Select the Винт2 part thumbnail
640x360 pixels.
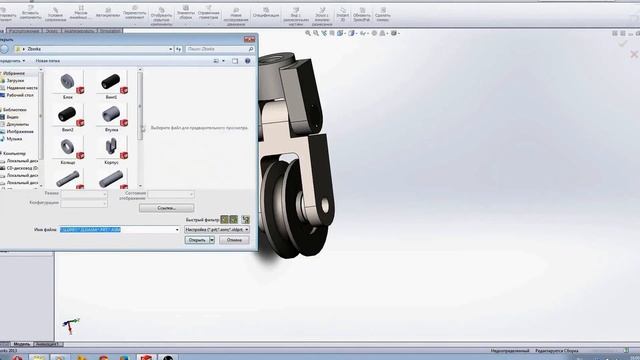coord(68,118)
